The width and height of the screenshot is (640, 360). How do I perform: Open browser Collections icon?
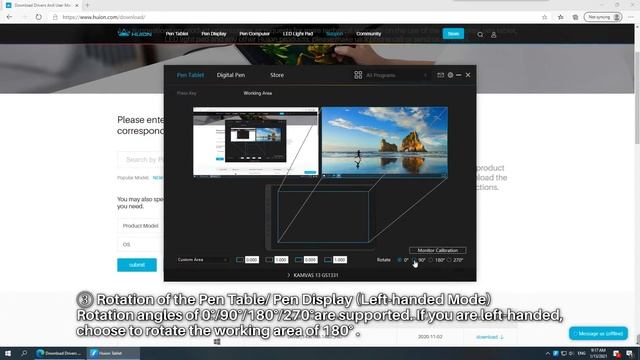point(575,17)
